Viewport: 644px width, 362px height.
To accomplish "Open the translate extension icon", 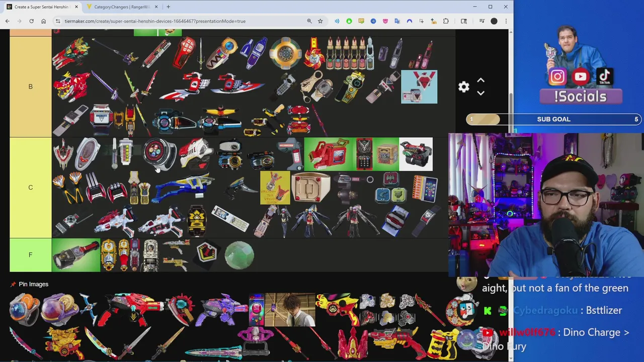I will coord(397,21).
